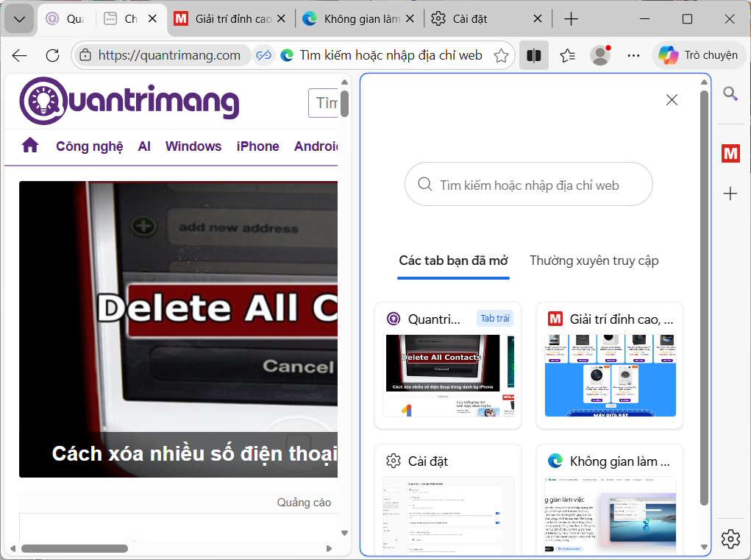Image resolution: width=751 pixels, height=560 pixels.
Task: Click right pane vertical scrollbar thumb
Action: pos(704,297)
